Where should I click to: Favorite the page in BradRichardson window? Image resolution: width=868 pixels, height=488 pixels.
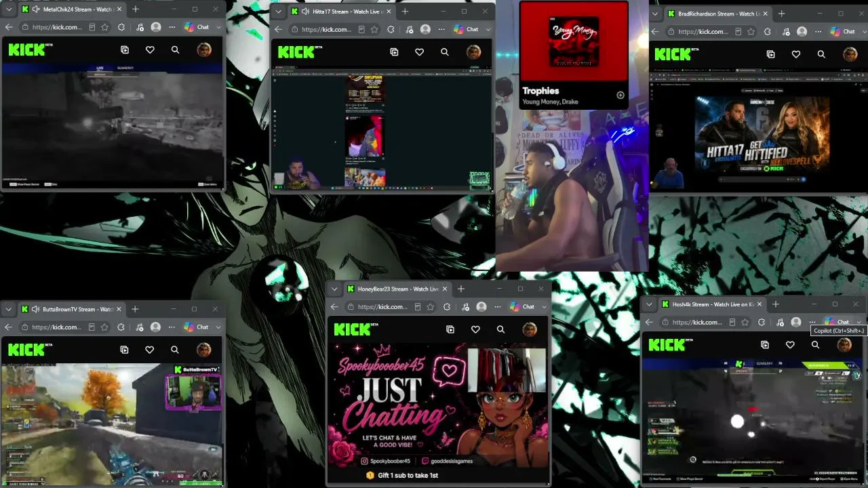tap(751, 32)
